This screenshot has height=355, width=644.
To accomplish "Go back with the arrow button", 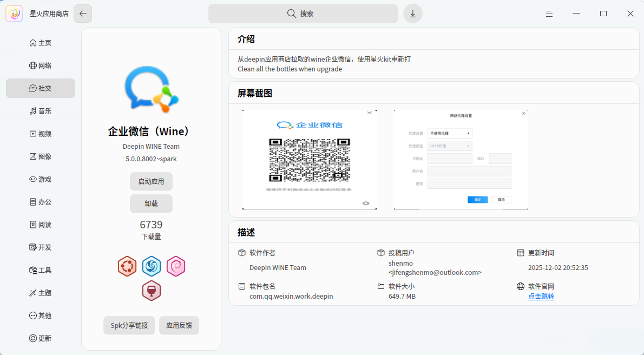I will (x=83, y=14).
